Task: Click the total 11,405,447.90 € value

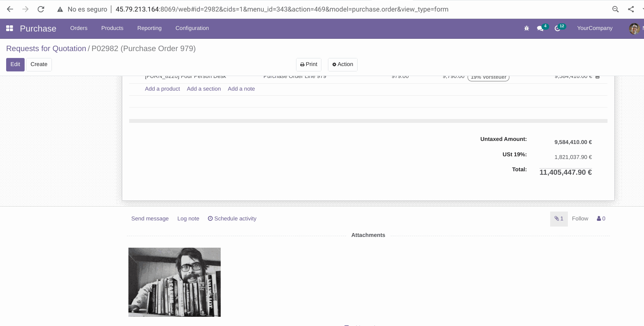Action: tap(565, 172)
